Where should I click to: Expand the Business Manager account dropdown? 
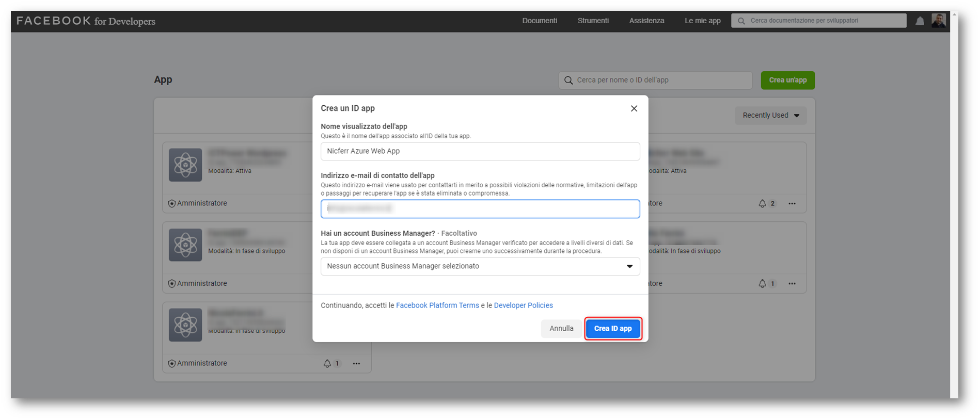click(x=480, y=266)
